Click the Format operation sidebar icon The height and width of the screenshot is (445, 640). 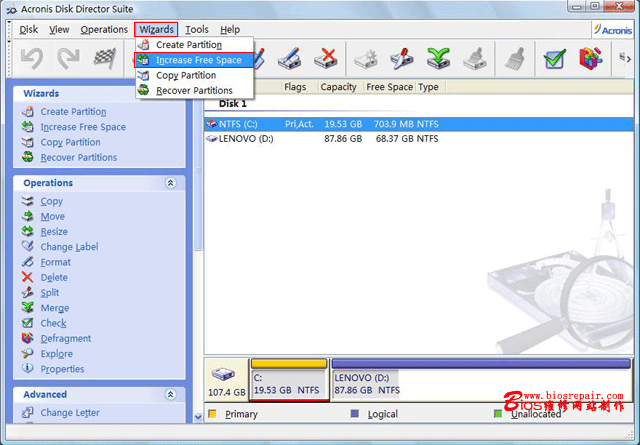pyautogui.click(x=28, y=262)
